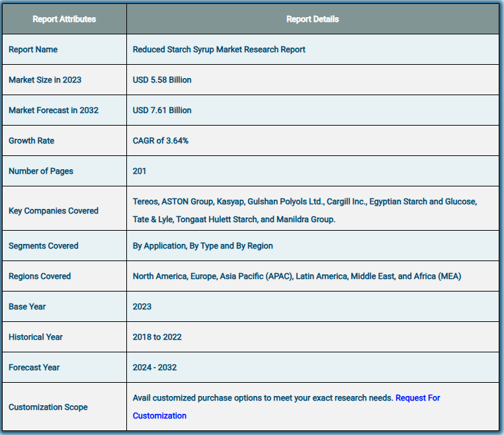Select the 201 pages value
This screenshot has width=504, height=435.
(139, 171)
